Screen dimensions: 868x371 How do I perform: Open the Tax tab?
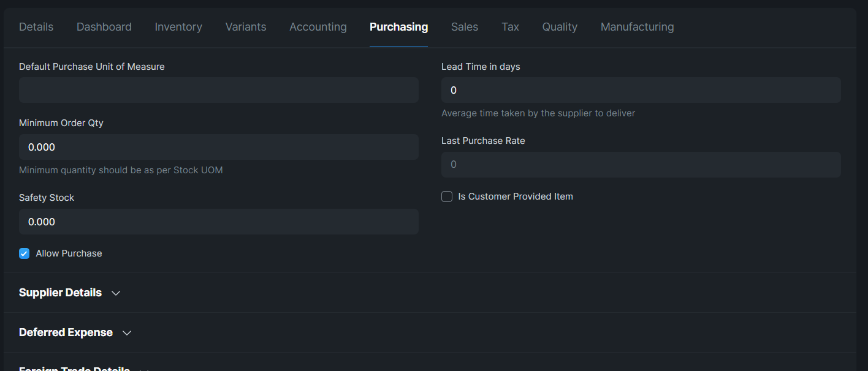click(x=510, y=27)
